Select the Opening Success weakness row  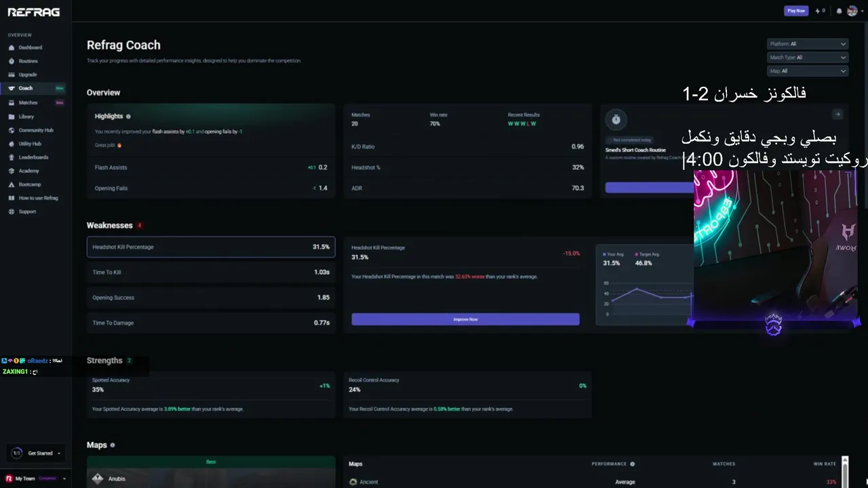click(211, 298)
